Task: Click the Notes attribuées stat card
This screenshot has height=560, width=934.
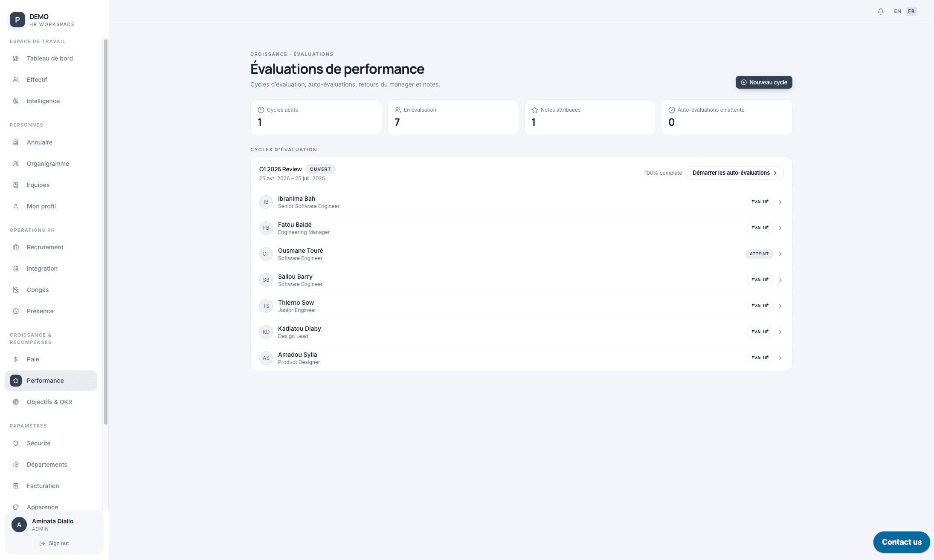Action: [x=590, y=118]
